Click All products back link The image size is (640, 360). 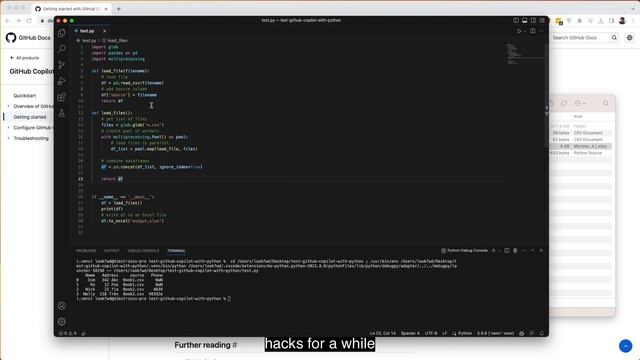24,58
